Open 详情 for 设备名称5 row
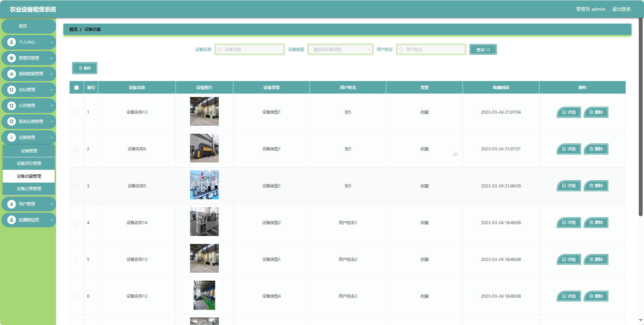Viewport: 644px width, 325px height. click(x=569, y=186)
